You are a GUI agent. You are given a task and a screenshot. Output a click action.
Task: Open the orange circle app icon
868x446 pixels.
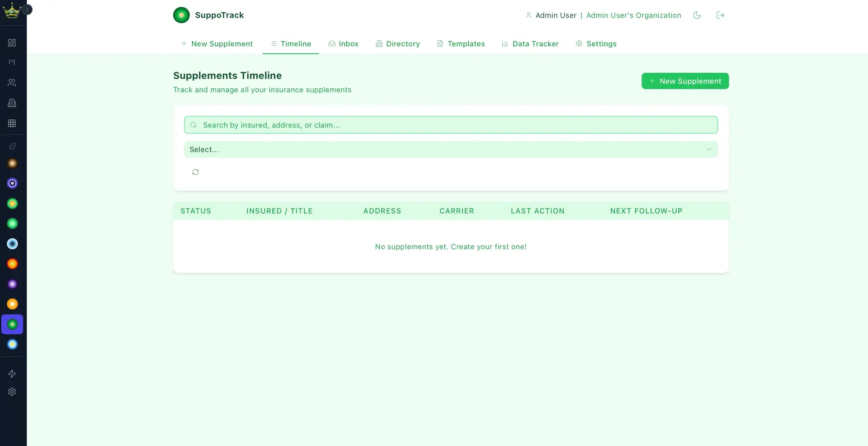coord(12,304)
